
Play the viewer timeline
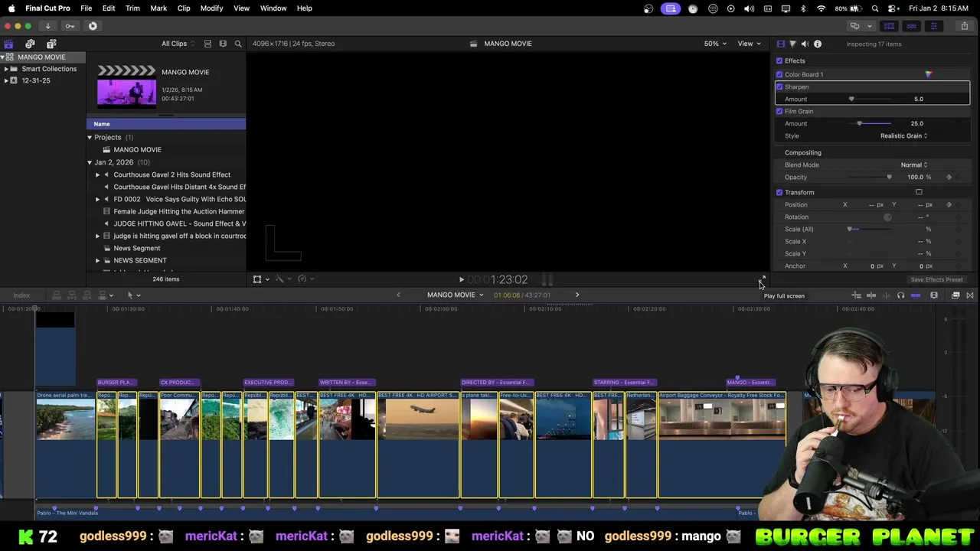click(461, 280)
